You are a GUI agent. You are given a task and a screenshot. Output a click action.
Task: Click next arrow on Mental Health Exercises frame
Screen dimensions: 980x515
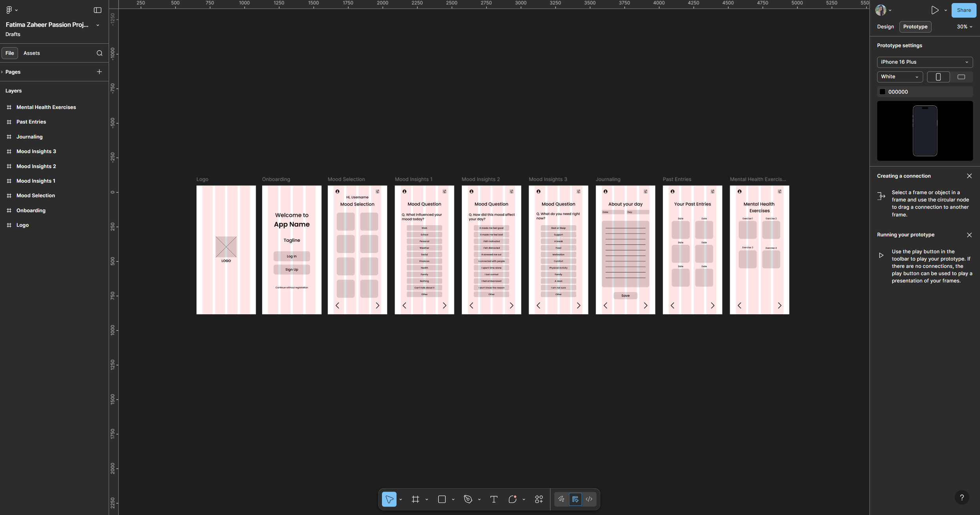(779, 305)
